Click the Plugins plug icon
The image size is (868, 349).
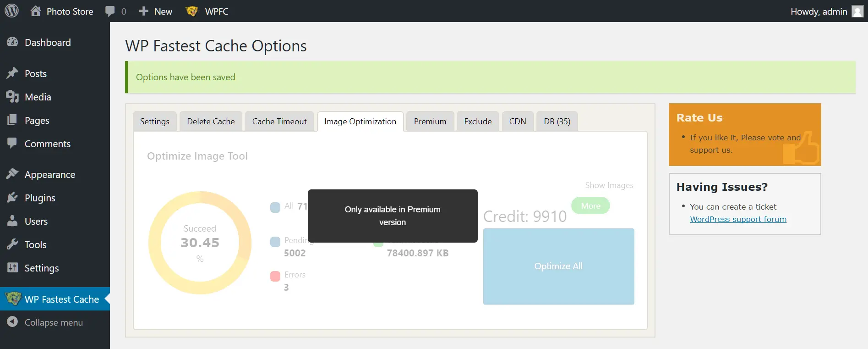12,198
